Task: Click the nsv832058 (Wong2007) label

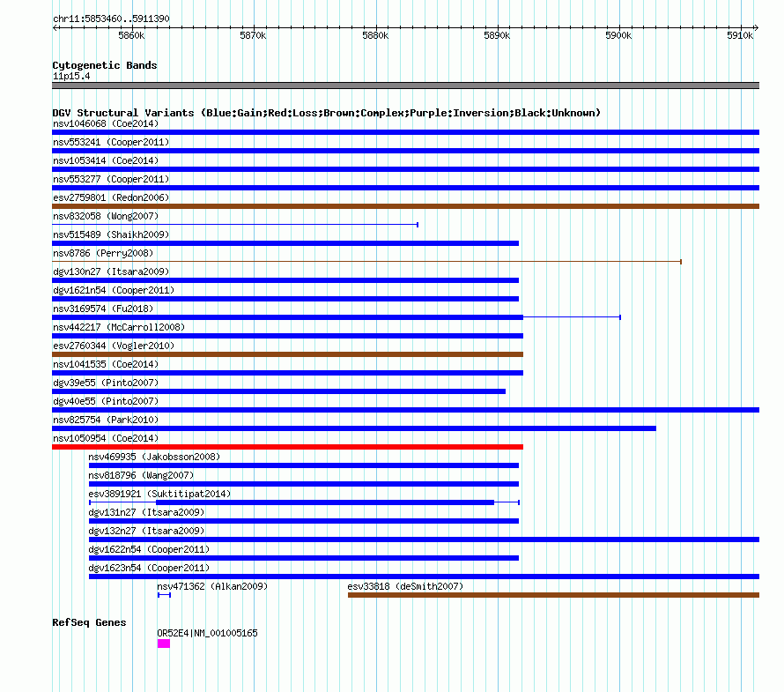Action: (x=106, y=216)
